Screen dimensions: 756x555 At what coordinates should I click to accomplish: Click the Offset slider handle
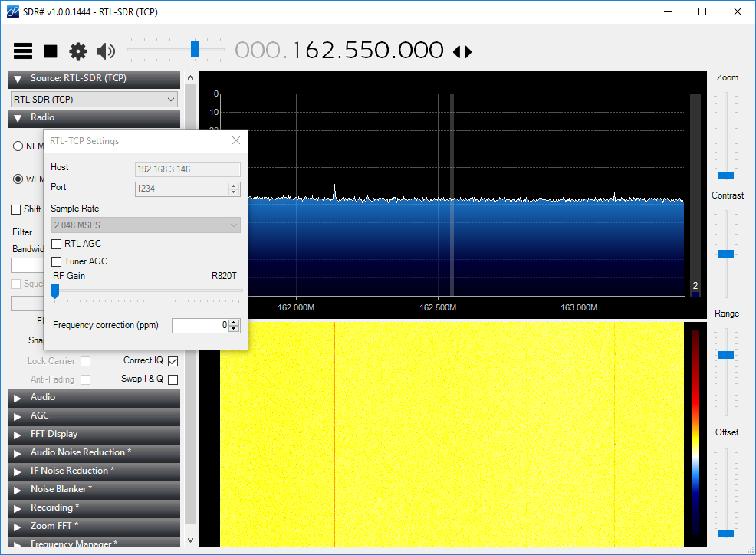(x=725, y=534)
